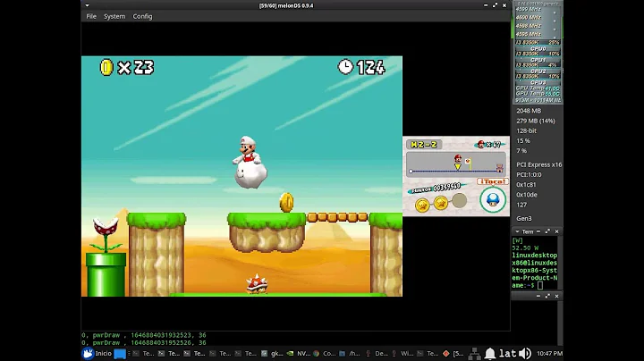Click the castle goal icon on progress bar
The height and width of the screenshot is (361, 644).
tap(499, 168)
